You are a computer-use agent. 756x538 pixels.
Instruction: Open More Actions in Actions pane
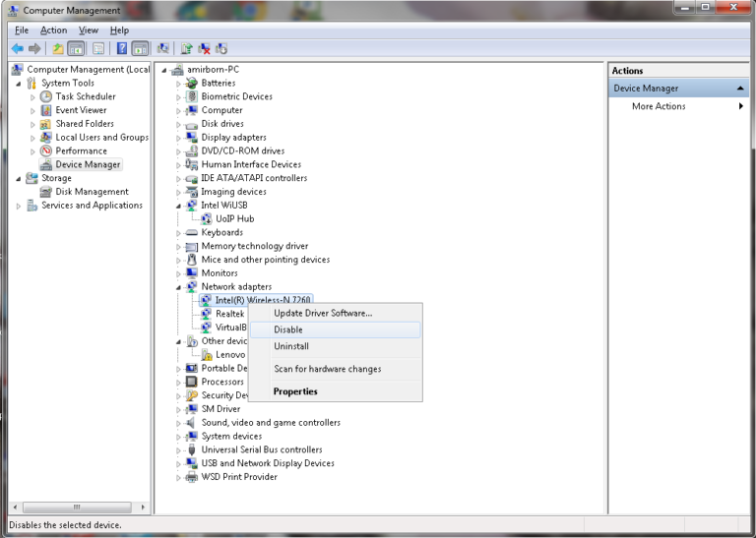coord(659,106)
